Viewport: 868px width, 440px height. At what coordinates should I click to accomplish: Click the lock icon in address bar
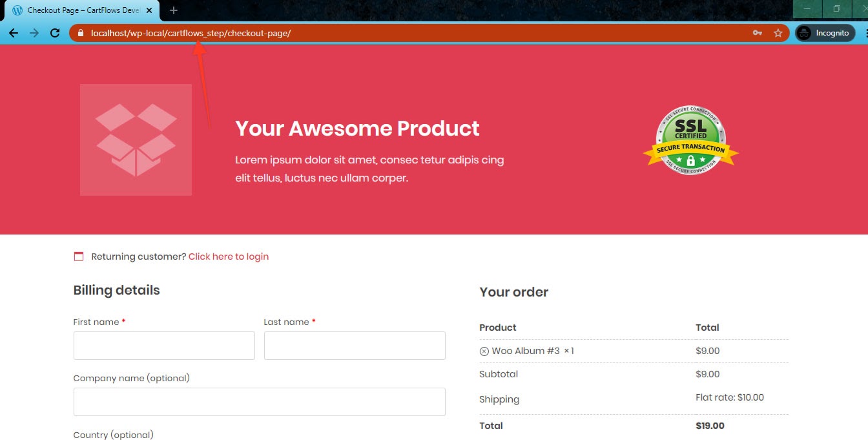click(x=81, y=33)
